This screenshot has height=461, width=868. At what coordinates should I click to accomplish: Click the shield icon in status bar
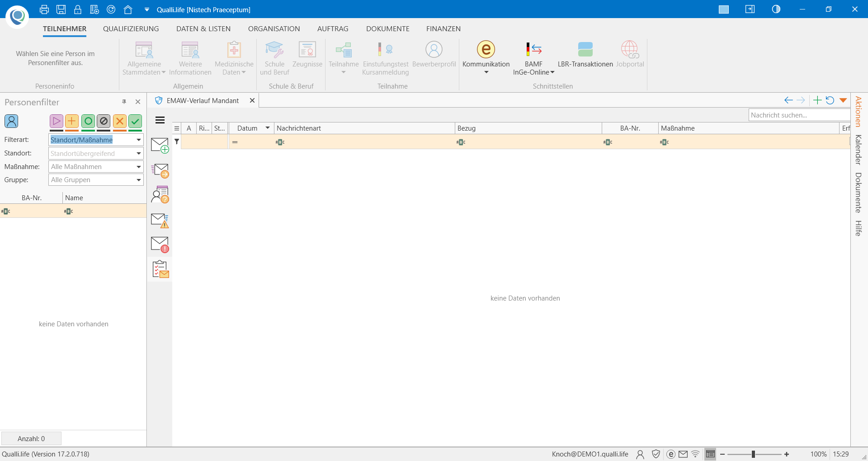656,454
